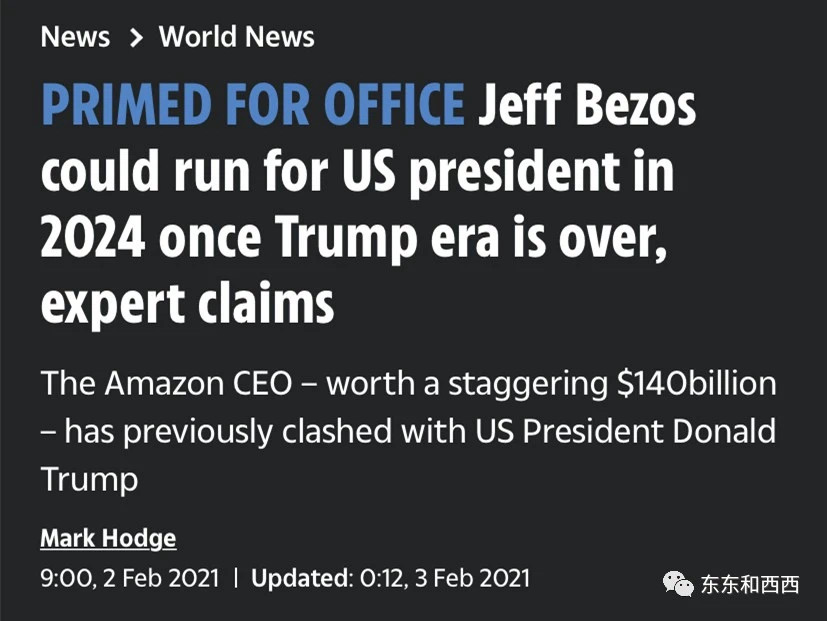
Task: Click the 'could run for US president in' headline line
Action: tap(357, 172)
